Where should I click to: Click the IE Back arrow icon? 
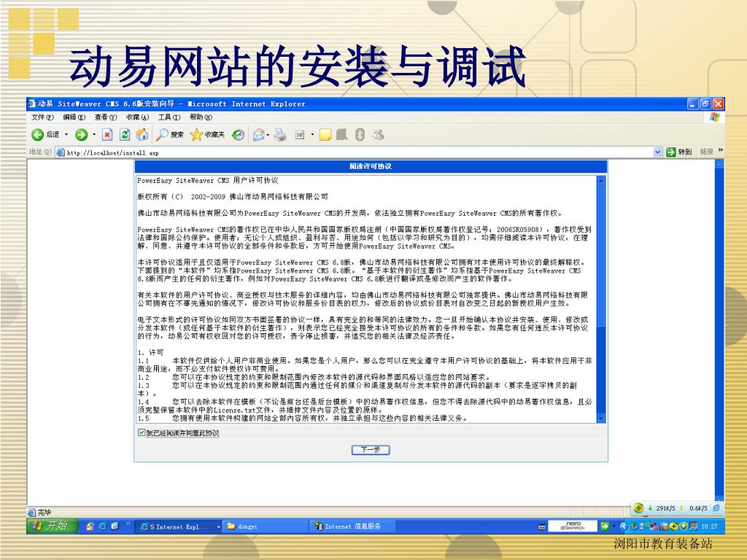(x=38, y=135)
